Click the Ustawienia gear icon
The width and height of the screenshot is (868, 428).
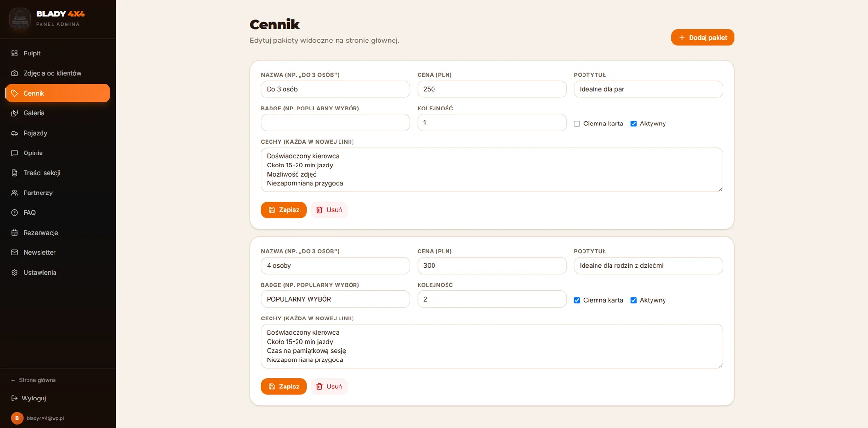point(14,273)
